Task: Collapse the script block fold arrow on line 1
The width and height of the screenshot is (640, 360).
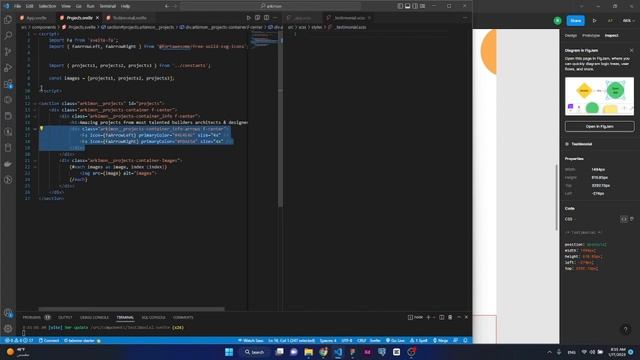Action: 35,34
